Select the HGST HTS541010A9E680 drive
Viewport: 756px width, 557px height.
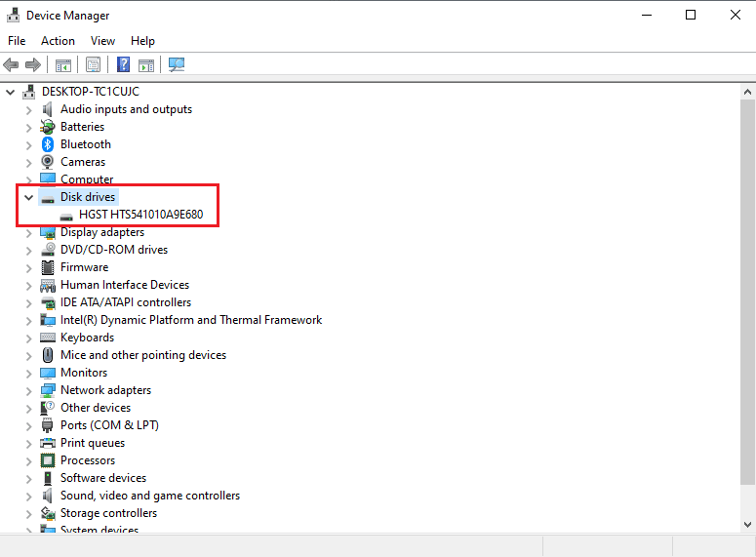click(x=140, y=215)
